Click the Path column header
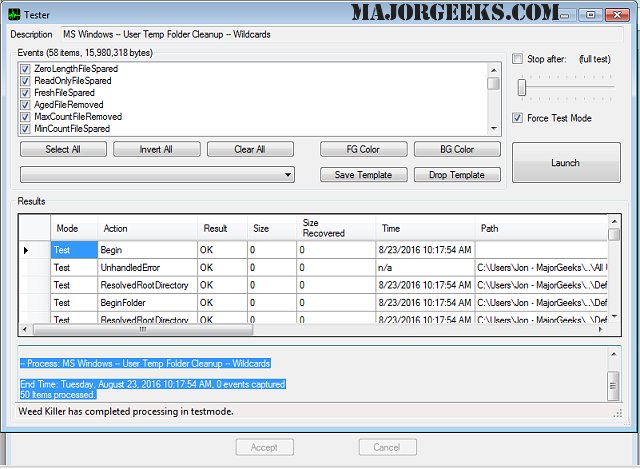 541,228
